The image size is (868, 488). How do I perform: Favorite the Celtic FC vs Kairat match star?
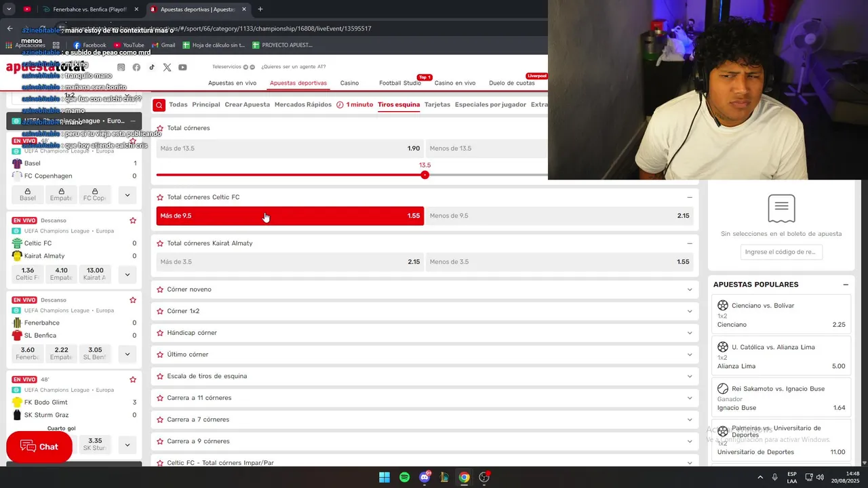coord(133,220)
